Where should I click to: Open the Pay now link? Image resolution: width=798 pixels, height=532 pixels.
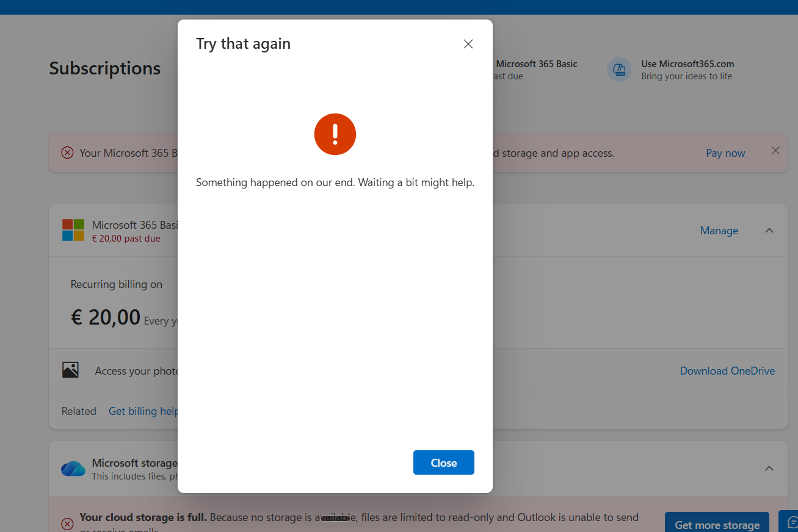pos(725,153)
